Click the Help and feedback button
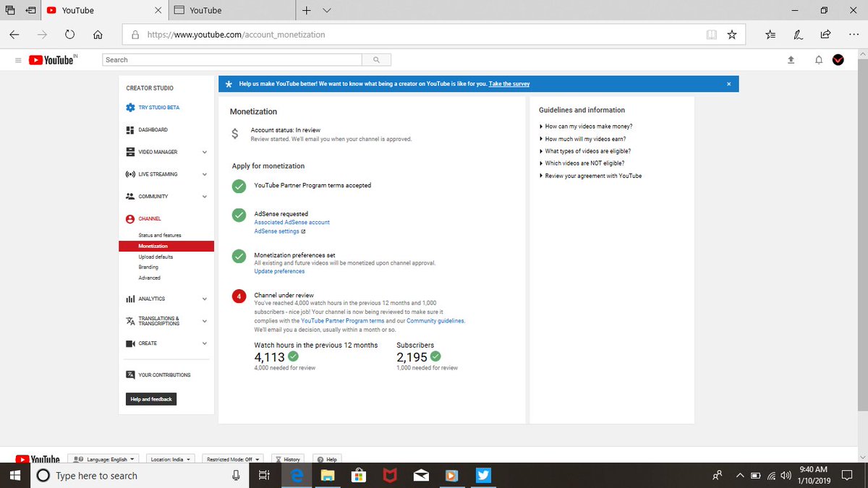This screenshot has width=868, height=488. point(151,399)
